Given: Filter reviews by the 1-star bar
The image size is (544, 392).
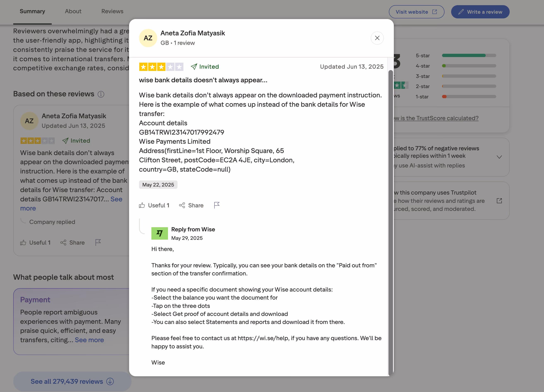Looking at the screenshot, I should tap(456, 97).
